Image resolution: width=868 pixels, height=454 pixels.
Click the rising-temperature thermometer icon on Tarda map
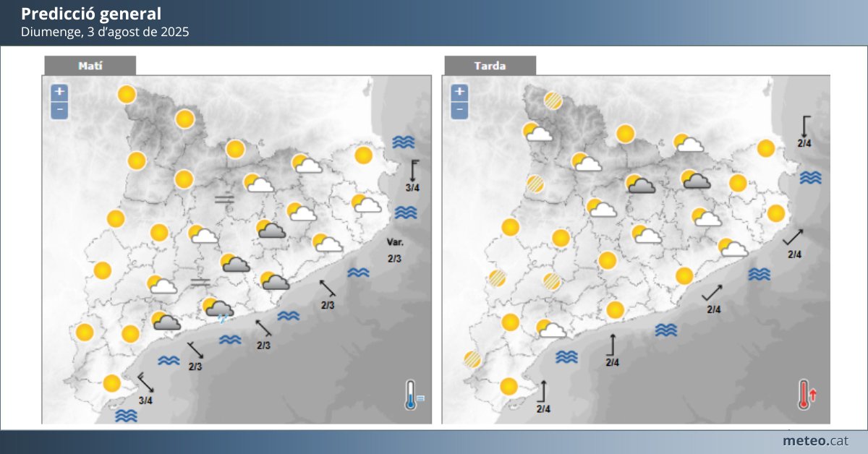807,395
